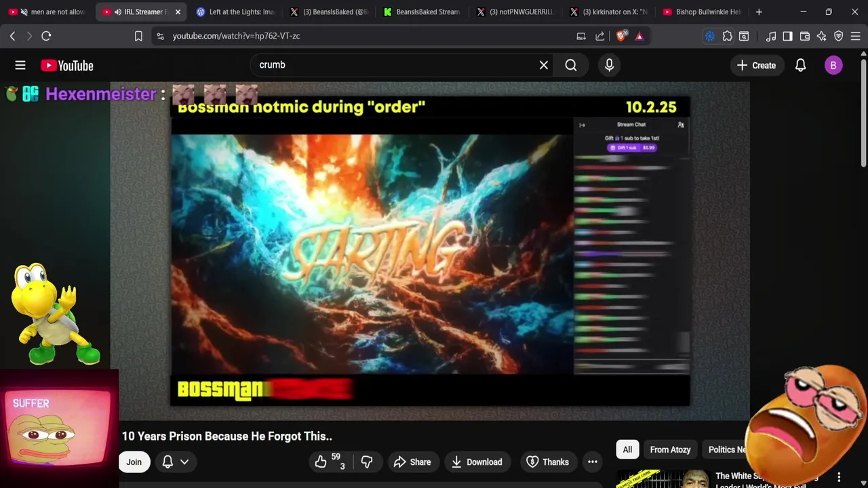Click the video title text
Image resolution: width=868 pixels, height=488 pixels.
[226, 436]
